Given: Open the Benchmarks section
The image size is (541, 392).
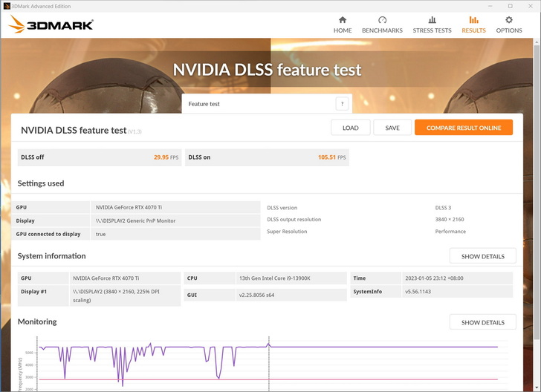Looking at the screenshot, I should pyautogui.click(x=382, y=20).
